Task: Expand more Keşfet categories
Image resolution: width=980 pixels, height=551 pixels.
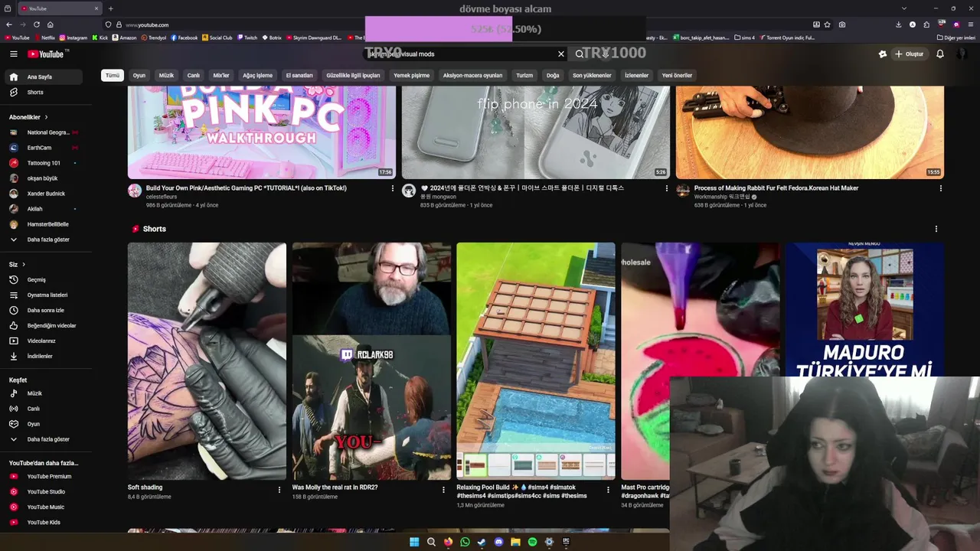Action: (x=44, y=439)
